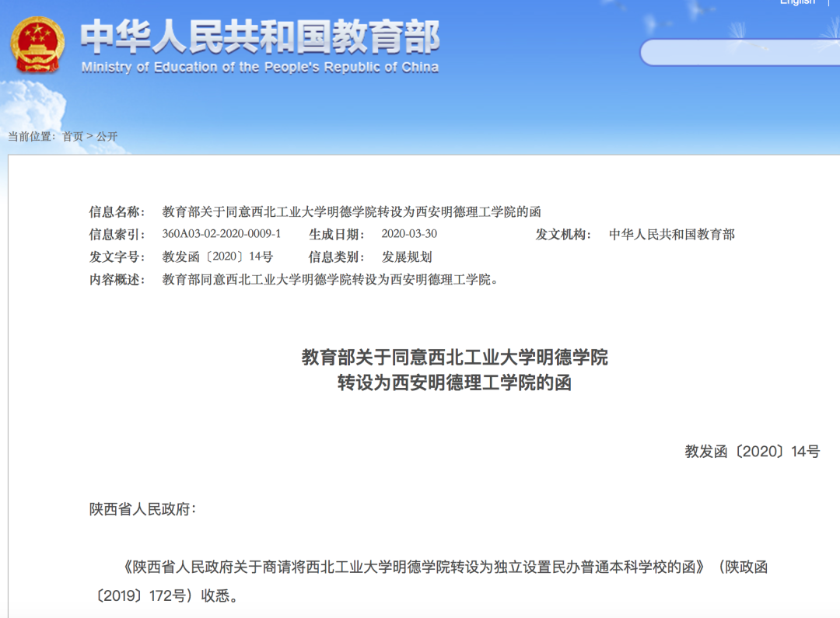
Task: Select the 发展规划 category value
Action: pyautogui.click(x=407, y=257)
